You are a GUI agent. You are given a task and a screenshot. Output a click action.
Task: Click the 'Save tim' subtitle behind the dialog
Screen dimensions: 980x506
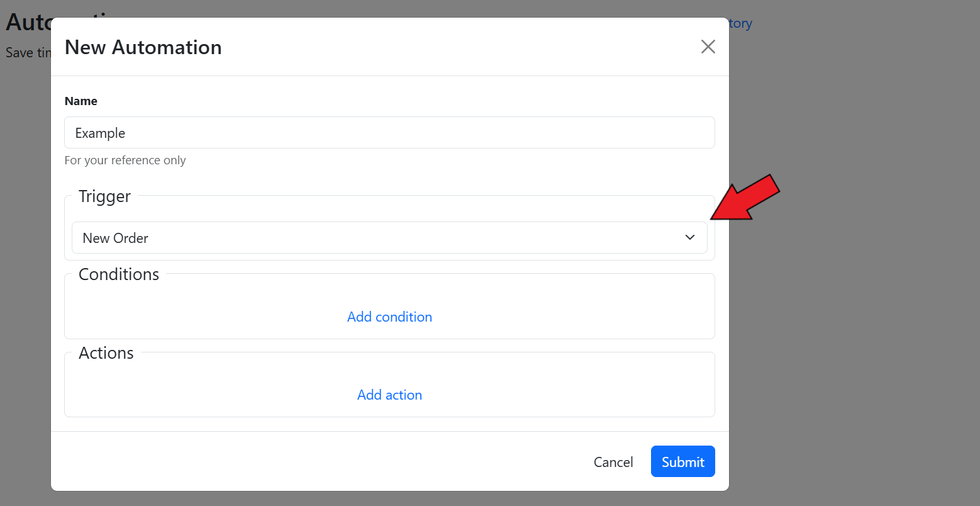click(28, 53)
